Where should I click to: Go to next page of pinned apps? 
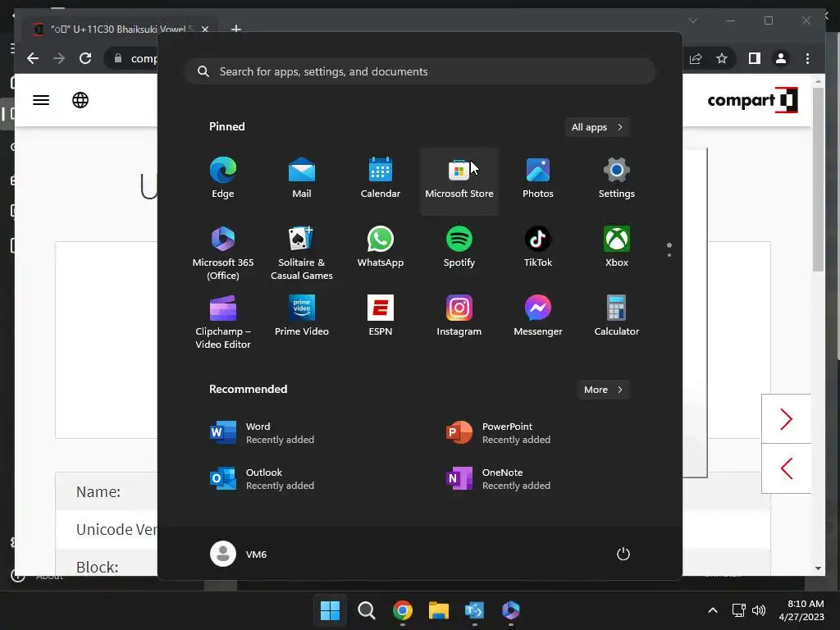pos(669,255)
